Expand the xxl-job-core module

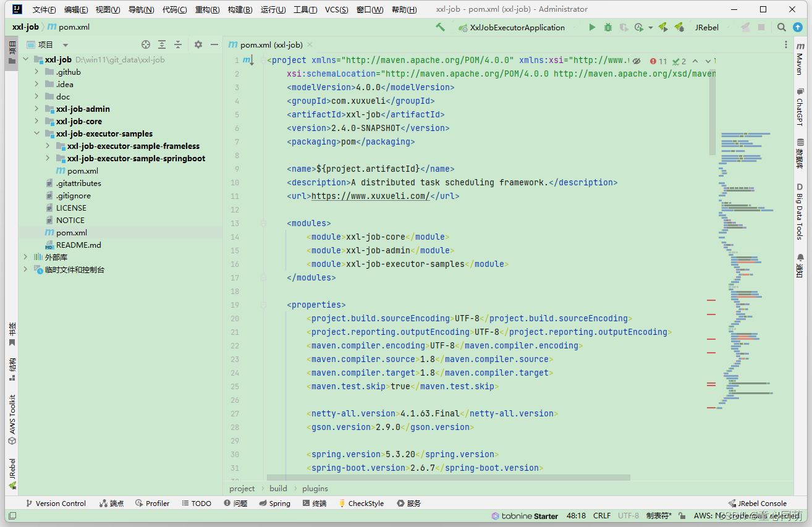(37, 121)
